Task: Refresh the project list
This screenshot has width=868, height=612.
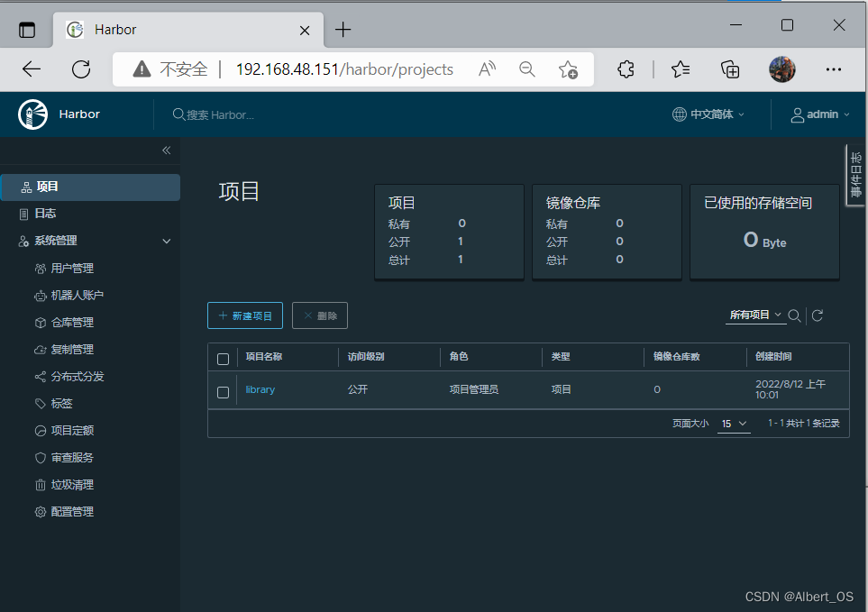Action: coord(818,315)
